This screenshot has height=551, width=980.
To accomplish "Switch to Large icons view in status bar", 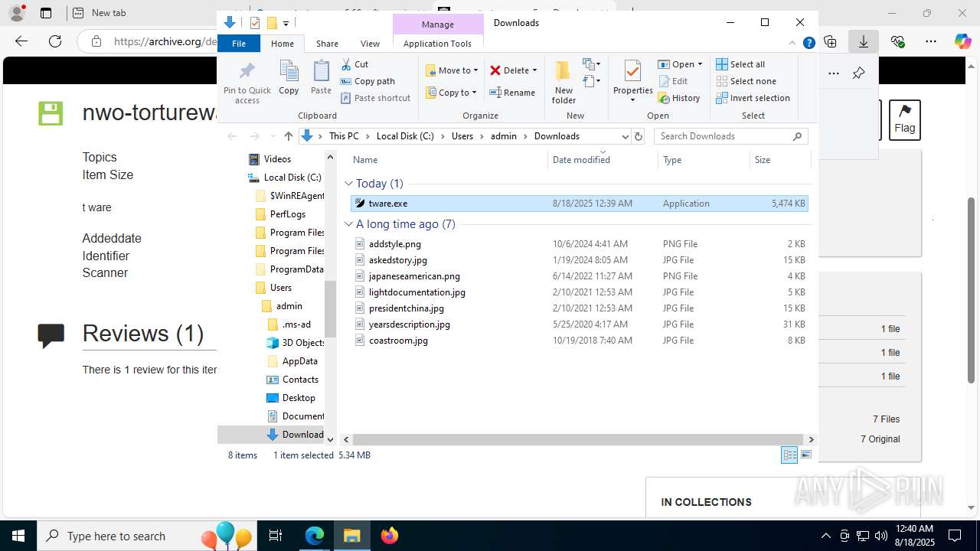I will pos(806,455).
